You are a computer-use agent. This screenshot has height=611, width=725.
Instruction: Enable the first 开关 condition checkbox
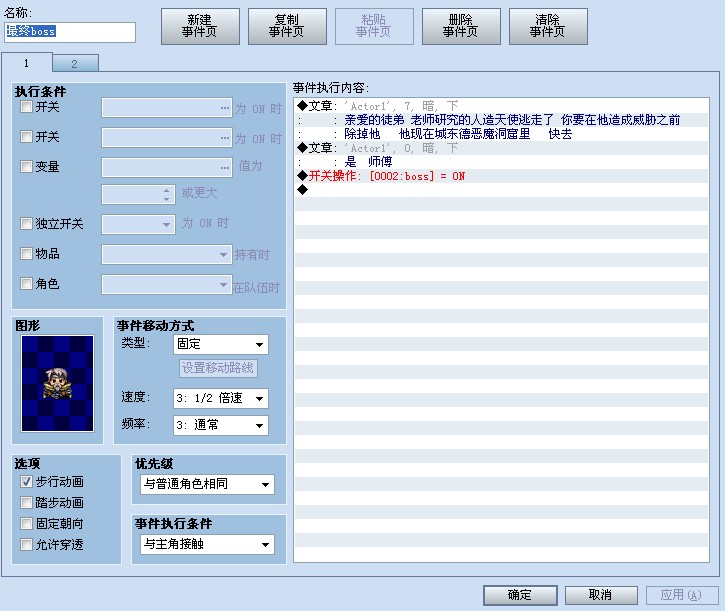pyautogui.click(x=26, y=107)
